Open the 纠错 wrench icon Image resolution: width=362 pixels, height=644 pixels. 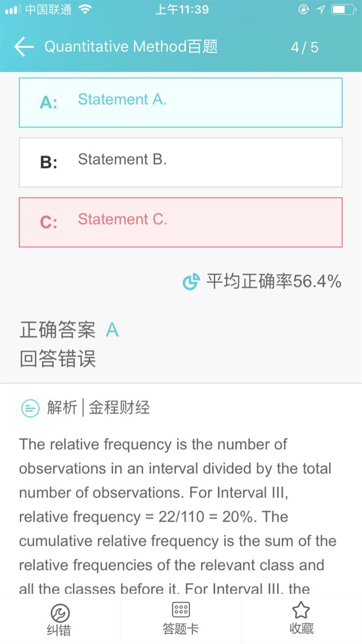click(60, 613)
